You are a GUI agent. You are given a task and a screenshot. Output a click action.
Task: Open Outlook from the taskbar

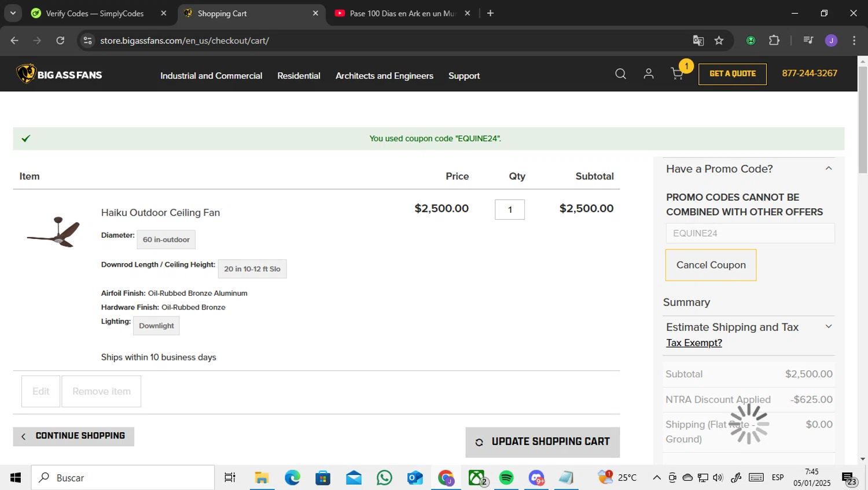(415, 478)
